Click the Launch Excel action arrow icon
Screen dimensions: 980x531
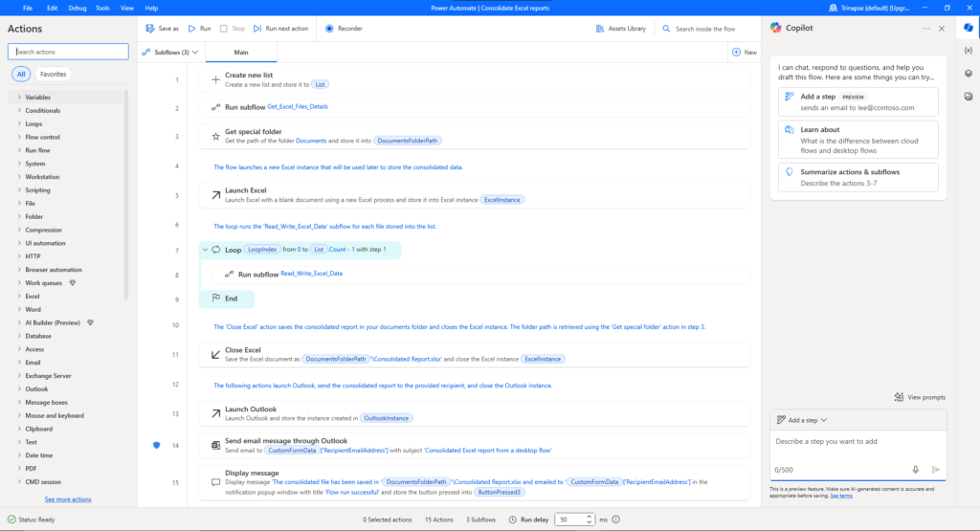pos(215,195)
